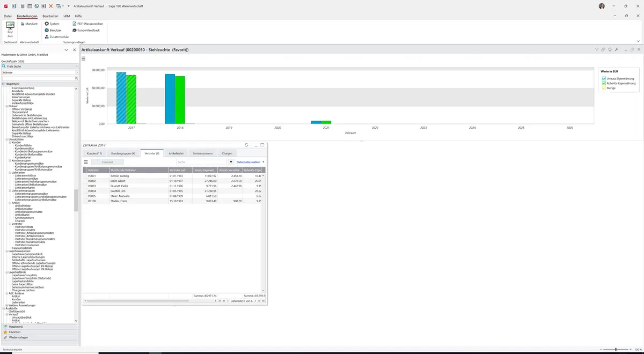
Task: Collapse the navigation pane chevron
Action: 66,49
